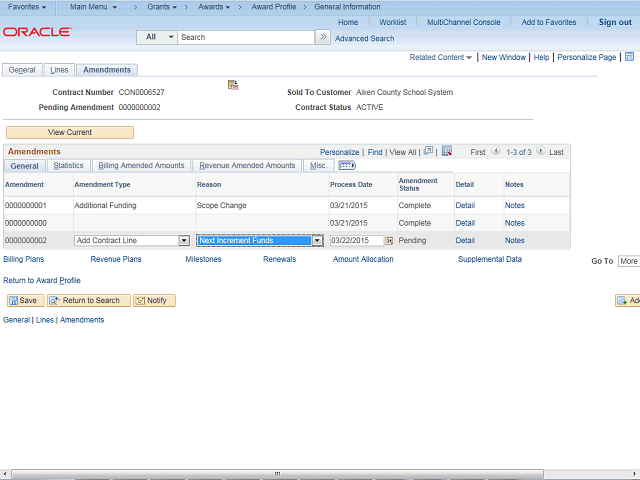
Task: Open the Renewals link
Action: pyautogui.click(x=280, y=259)
